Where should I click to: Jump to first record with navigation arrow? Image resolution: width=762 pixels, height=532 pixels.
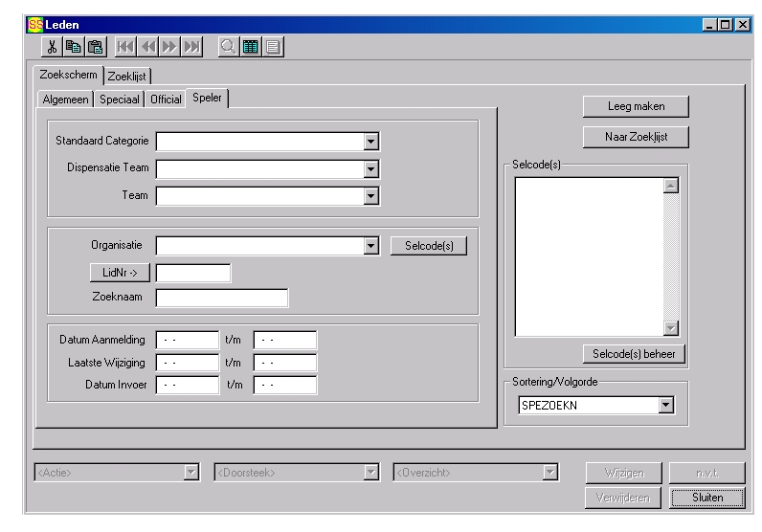click(x=127, y=45)
